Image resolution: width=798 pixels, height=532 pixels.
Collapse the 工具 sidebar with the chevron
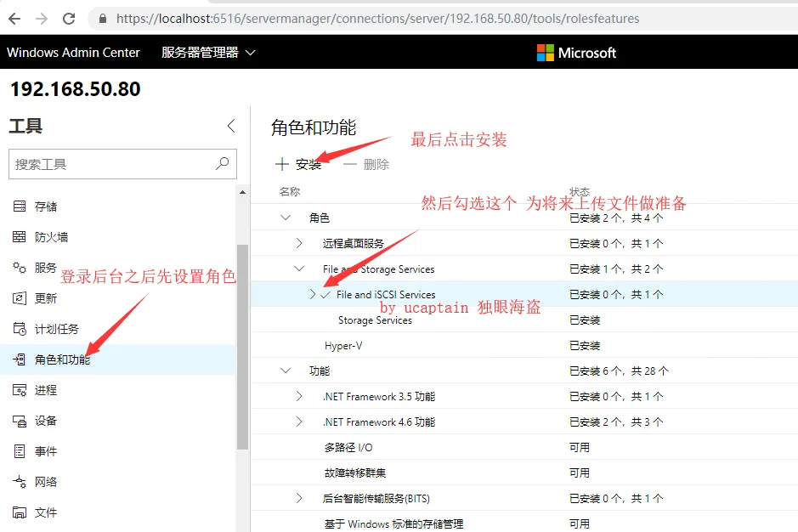[231, 126]
